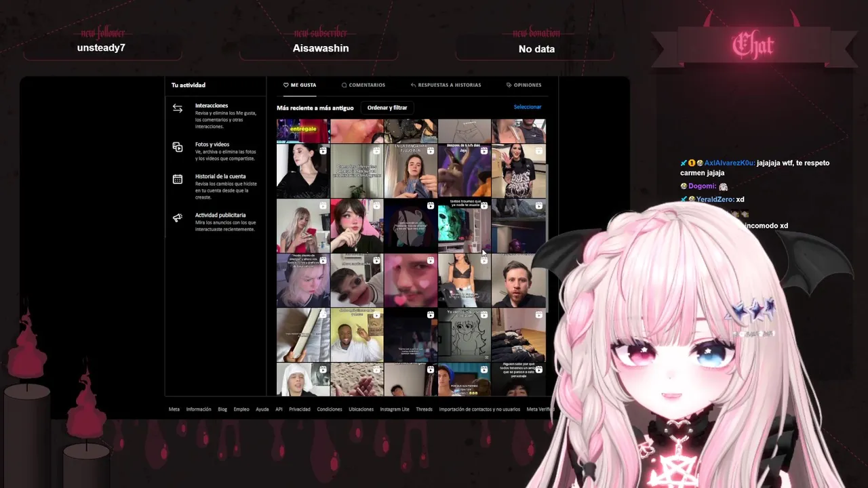Open the blonde woman with red phone thumbnail

click(302, 226)
